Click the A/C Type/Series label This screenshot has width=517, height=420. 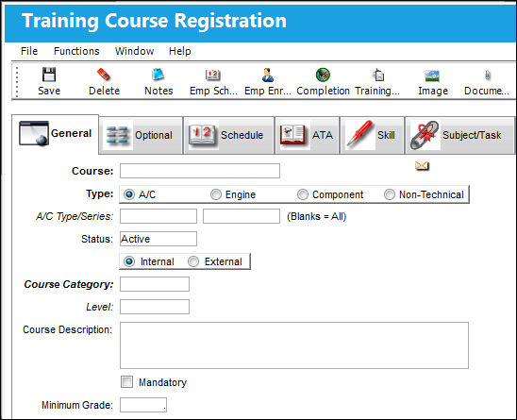point(75,216)
